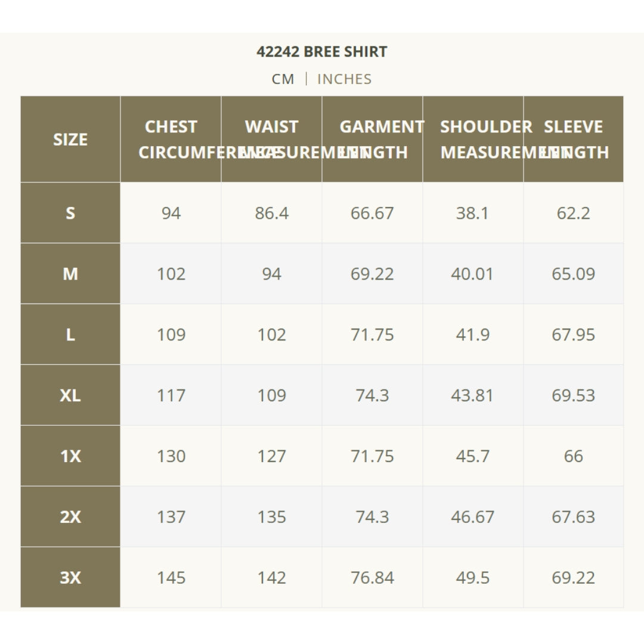The image size is (644, 644).
Task: Select the Shoulder Measurement column header
Action: pyautogui.click(x=473, y=139)
